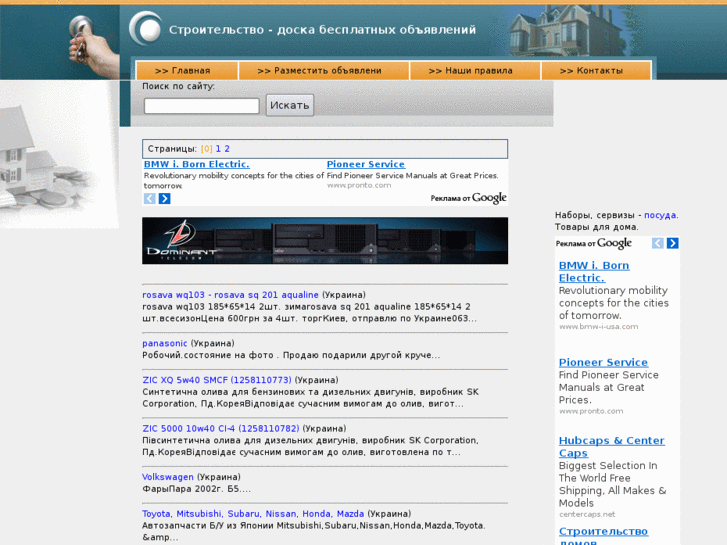
Task: Go to page 1 in pagination
Action: click(x=218, y=149)
